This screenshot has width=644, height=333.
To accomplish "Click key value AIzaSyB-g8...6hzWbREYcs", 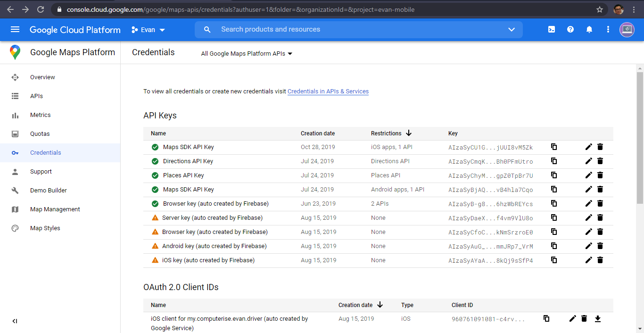I will click(x=491, y=204).
